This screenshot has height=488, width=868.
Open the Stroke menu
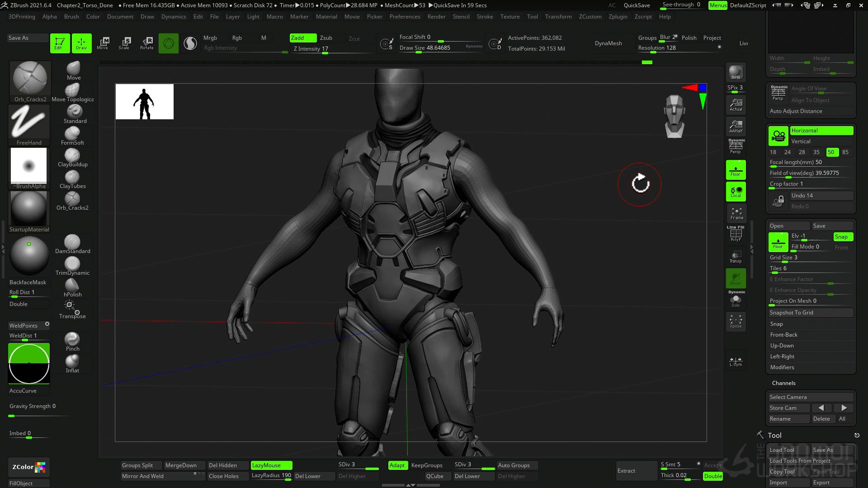click(485, 17)
